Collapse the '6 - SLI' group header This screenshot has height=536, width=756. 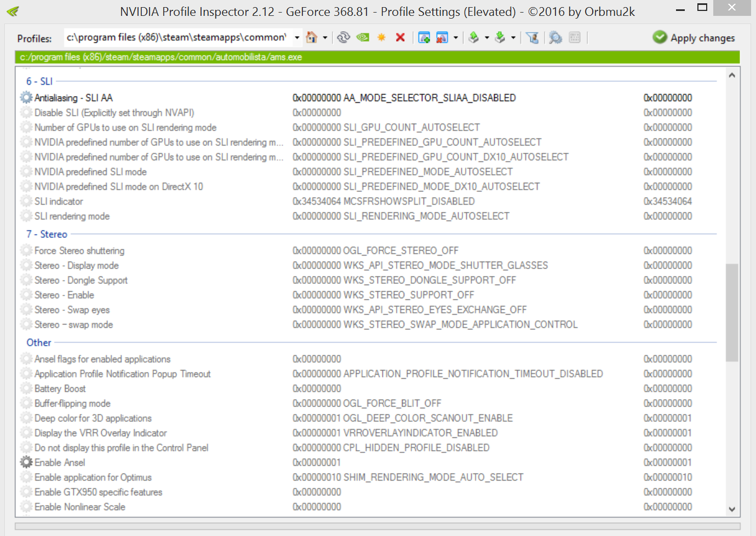pyautogui.click(x=39, y=81)
